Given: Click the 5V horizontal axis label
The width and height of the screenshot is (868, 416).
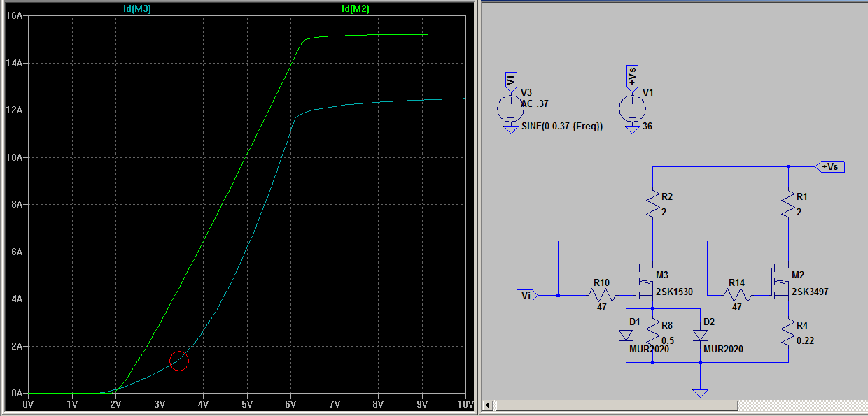Looking at the screenshot, I should click(247, 404).
